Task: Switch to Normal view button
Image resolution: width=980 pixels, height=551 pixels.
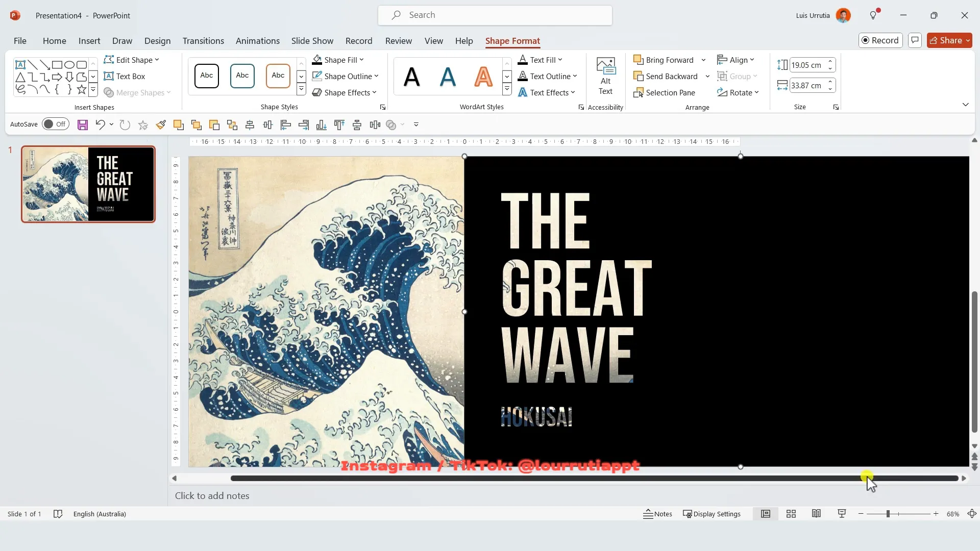Action: click(x=766, y=514)
